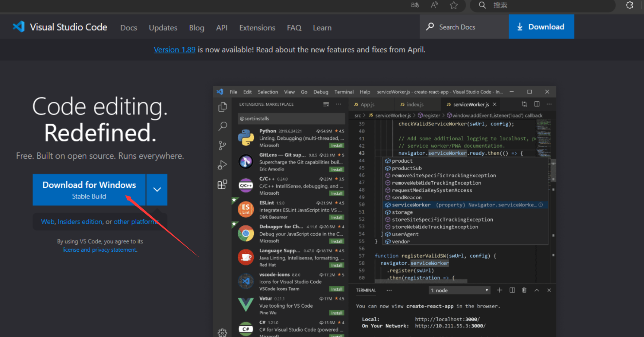Click the browser search box
This screenshot has width=644, height=337.
pyautogui.click(x=542, y=5)
